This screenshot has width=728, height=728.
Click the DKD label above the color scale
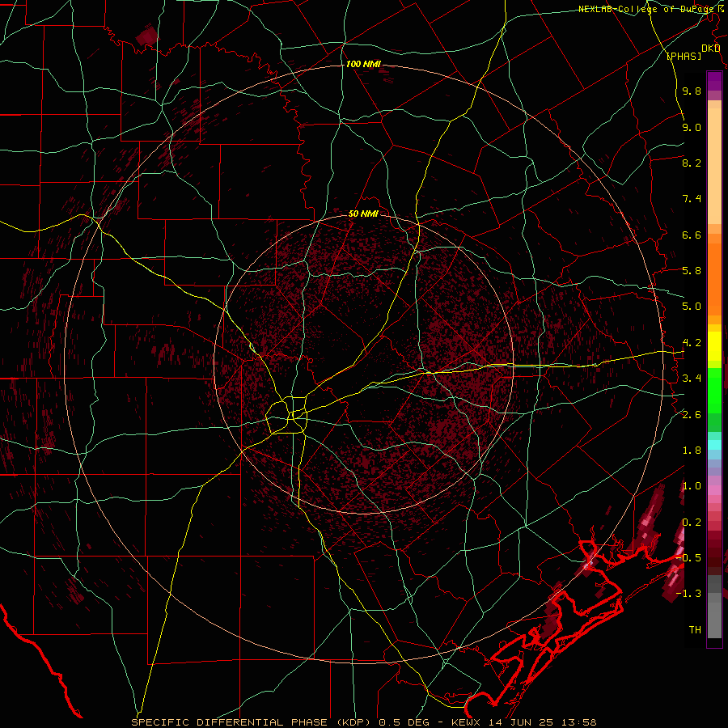pos(711,49)
